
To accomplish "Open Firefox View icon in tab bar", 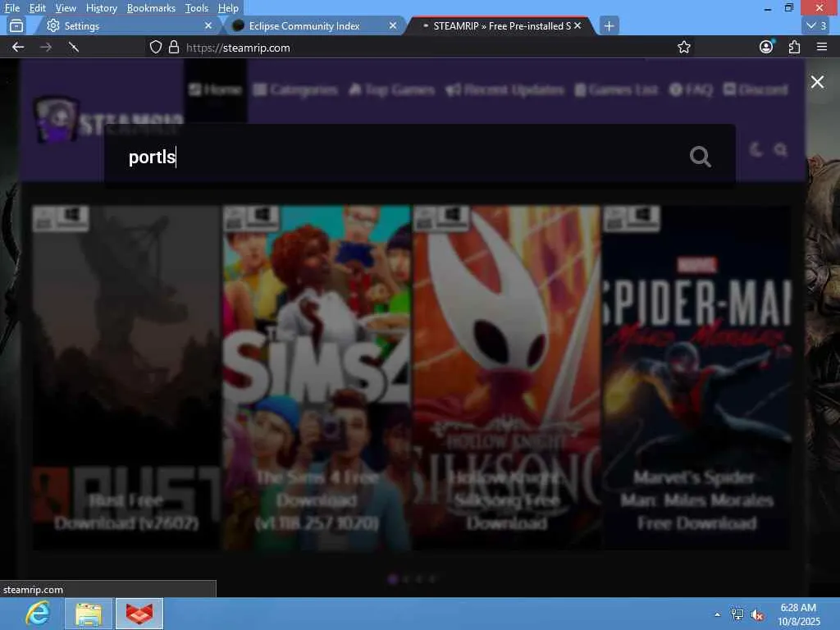I will (x=16, y=25).
